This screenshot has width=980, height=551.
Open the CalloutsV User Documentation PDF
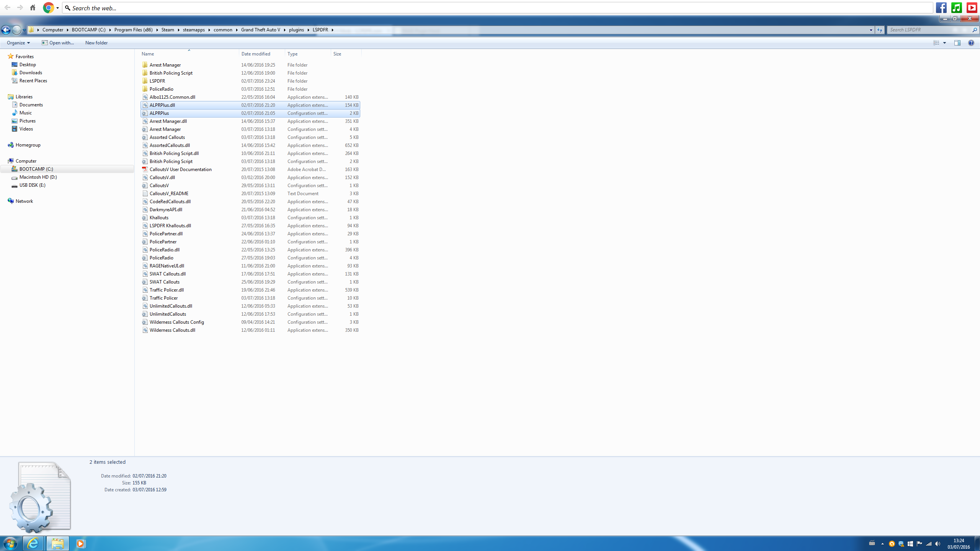(180, 170)
